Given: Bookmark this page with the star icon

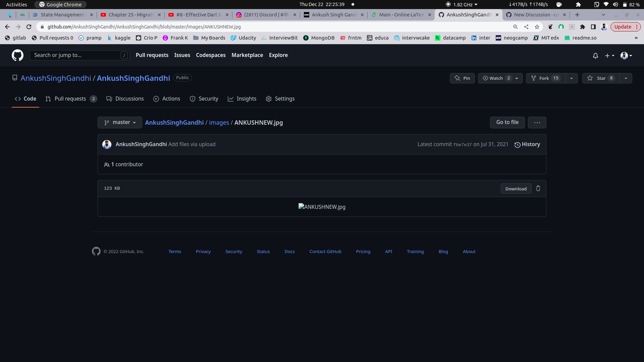Looking at the screenshot, I should 537,27.
